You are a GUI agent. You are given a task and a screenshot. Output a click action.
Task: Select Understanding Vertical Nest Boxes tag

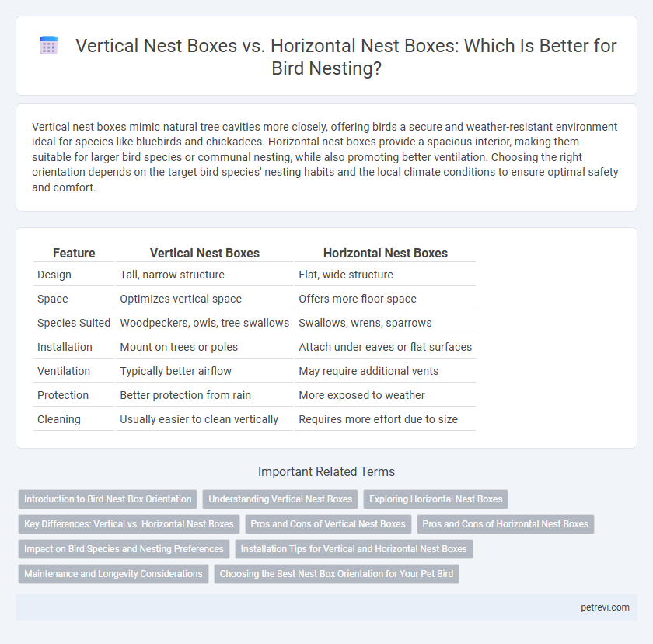tap(281, 499)
